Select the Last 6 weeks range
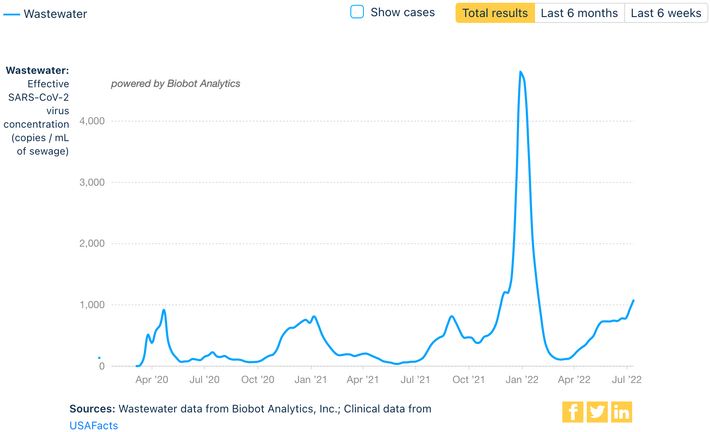This screenshot has width=710, height=432. tap(666, 13)
